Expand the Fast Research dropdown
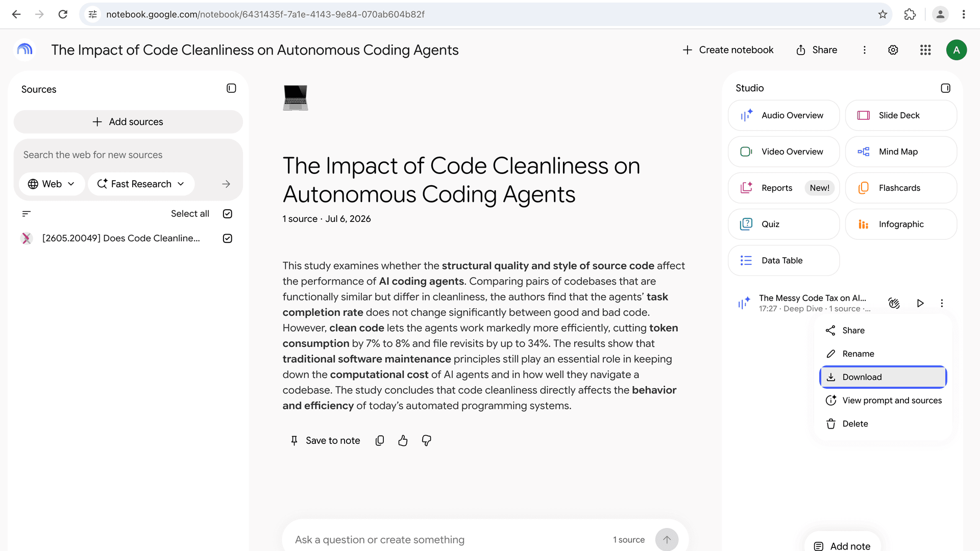Viewport: 980px width, 551px height. [x=141, y=184]
